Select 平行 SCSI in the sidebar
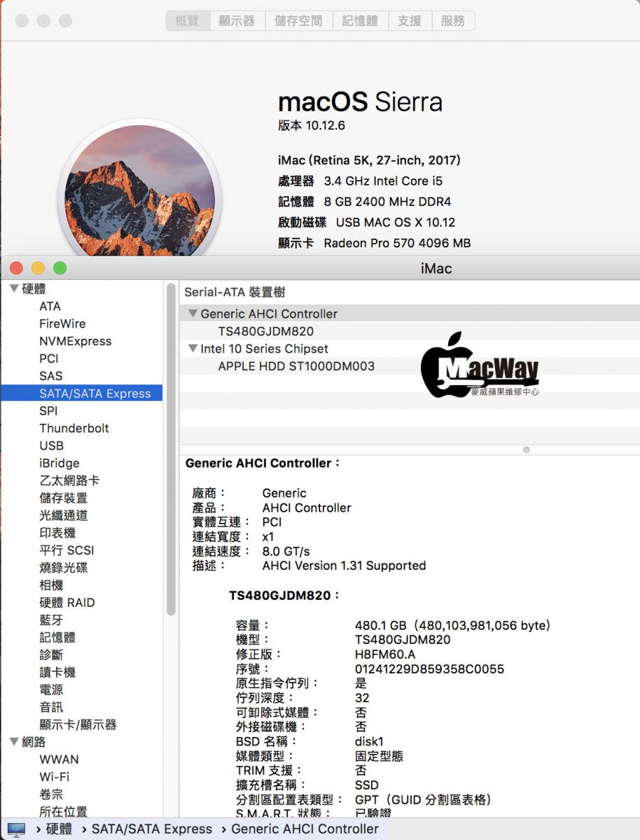This screenshot has height=840, width=640. tap(67, 550)
